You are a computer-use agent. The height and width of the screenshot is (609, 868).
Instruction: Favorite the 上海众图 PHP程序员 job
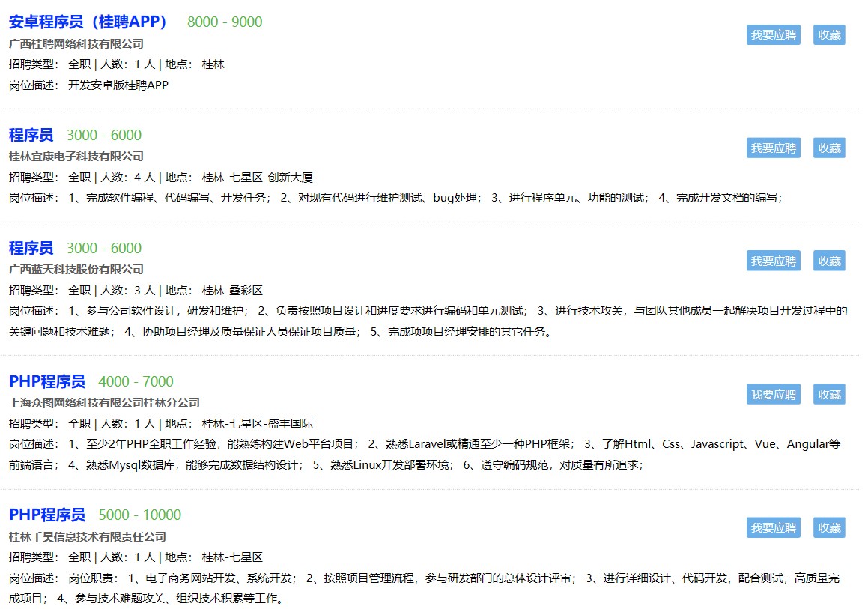829,394
